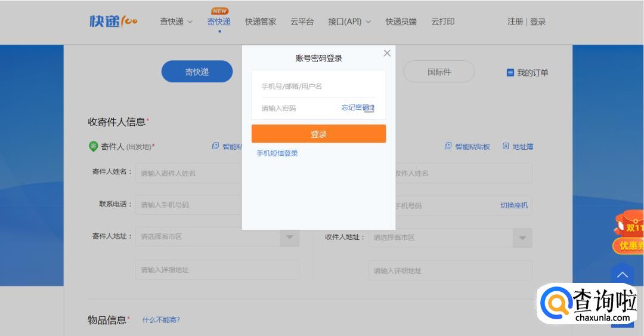Image resolution: width=644 pixels, height=336 pixels.
Task: Click the 我的订单 list icon
Action: coord(510,73)
